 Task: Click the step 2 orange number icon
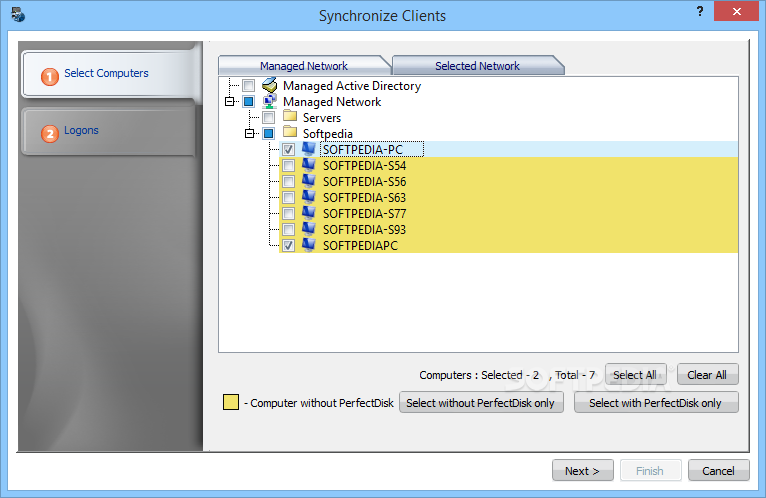tap(50, 133)
